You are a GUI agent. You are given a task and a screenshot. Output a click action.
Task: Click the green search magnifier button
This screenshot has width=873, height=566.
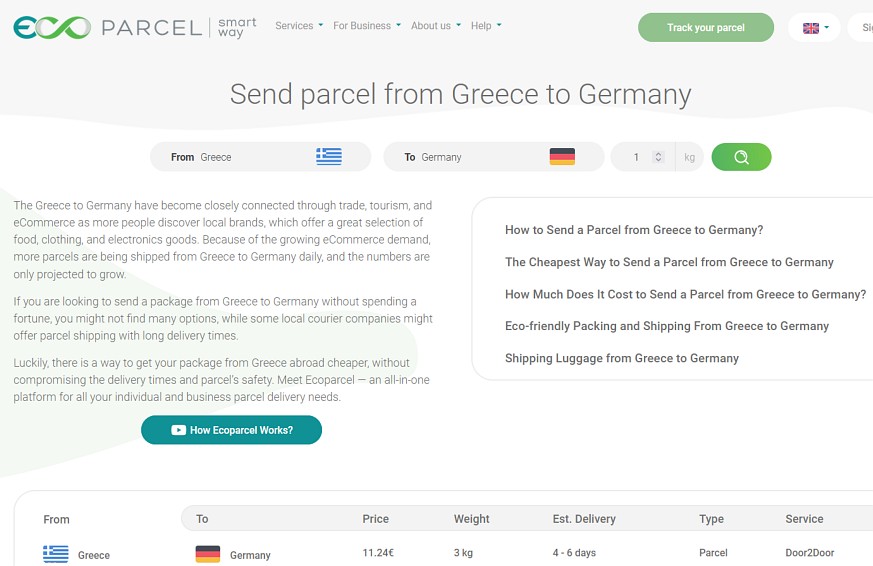coord(741,157)
